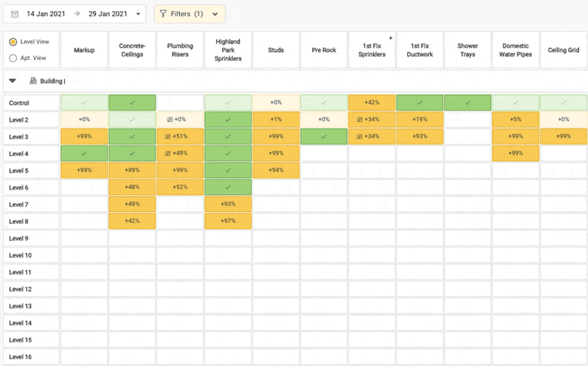588x366 pixels.
Task: Click the orange +97% cell in Level 8
Action: (228, 221)
